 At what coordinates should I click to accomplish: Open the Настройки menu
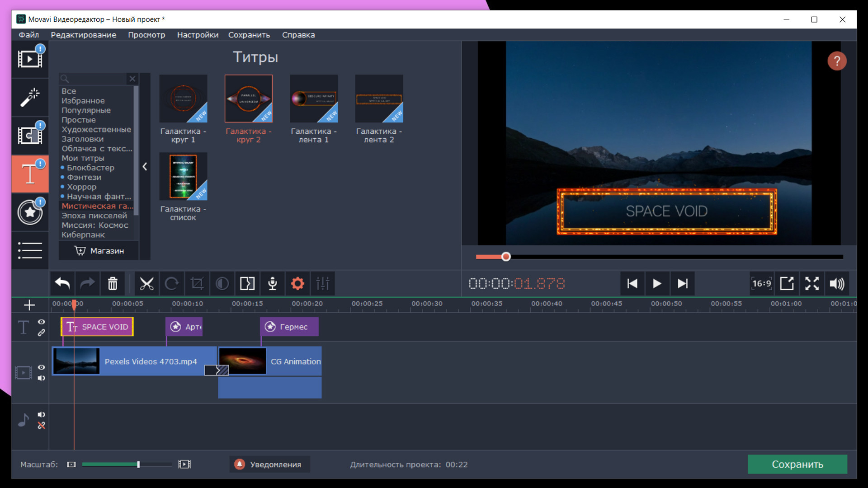[198, 35]
